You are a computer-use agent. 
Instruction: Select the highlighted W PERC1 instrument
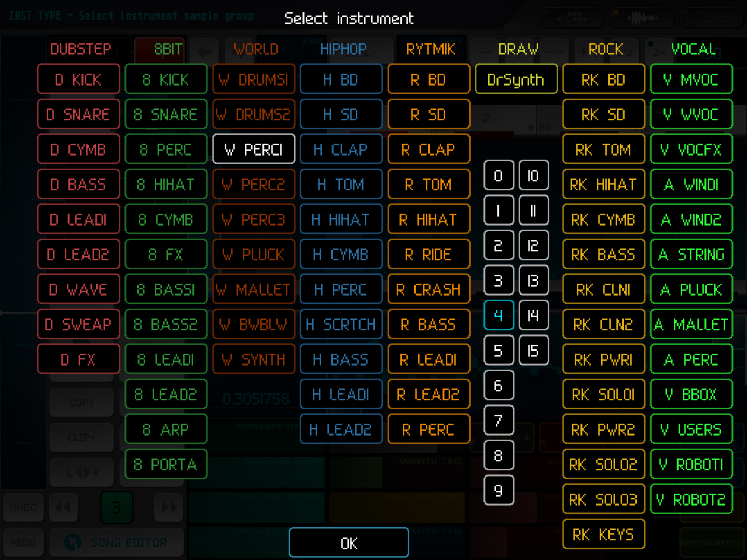click(254, 149)
